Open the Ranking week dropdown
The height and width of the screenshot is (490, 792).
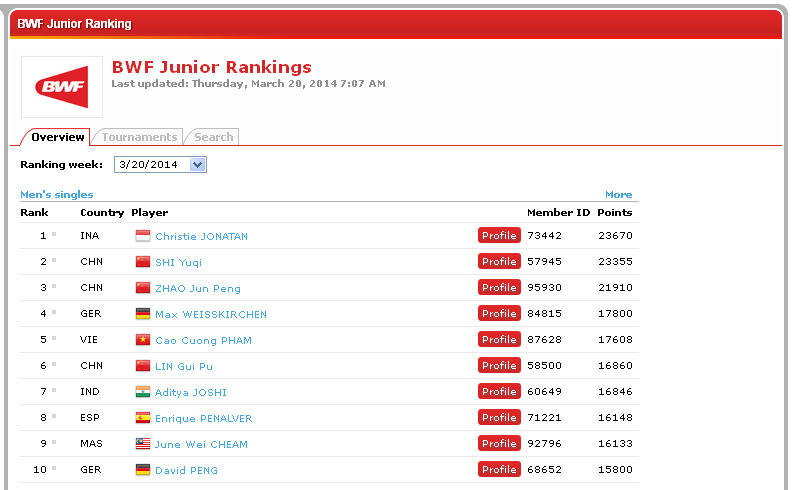click(x=197, y=164)
